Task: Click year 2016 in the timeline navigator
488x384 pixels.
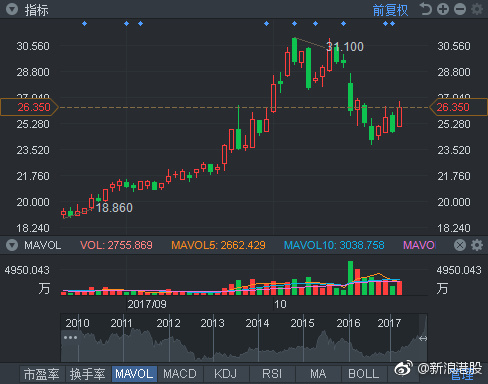Action: pyautogui.click(x=348, y=323)
